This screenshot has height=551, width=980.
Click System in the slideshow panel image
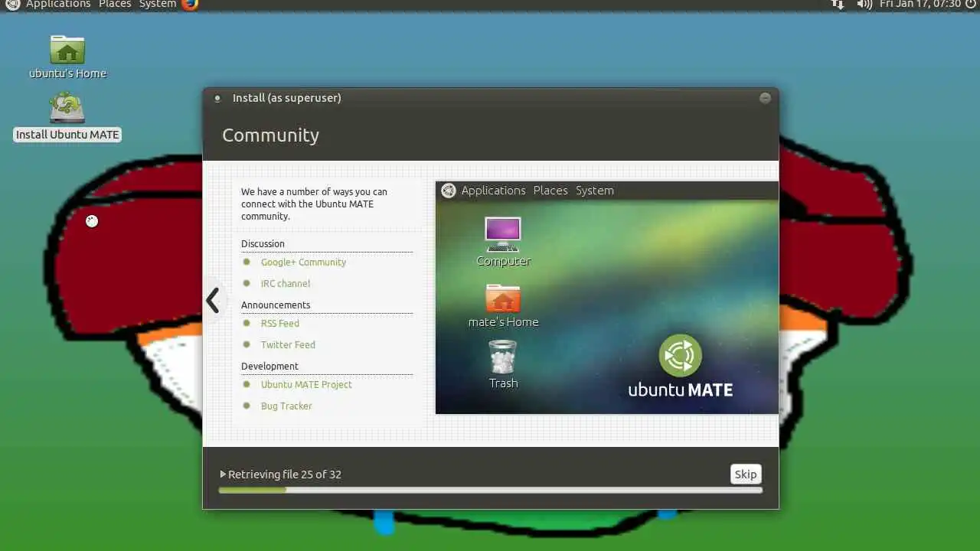595,191
